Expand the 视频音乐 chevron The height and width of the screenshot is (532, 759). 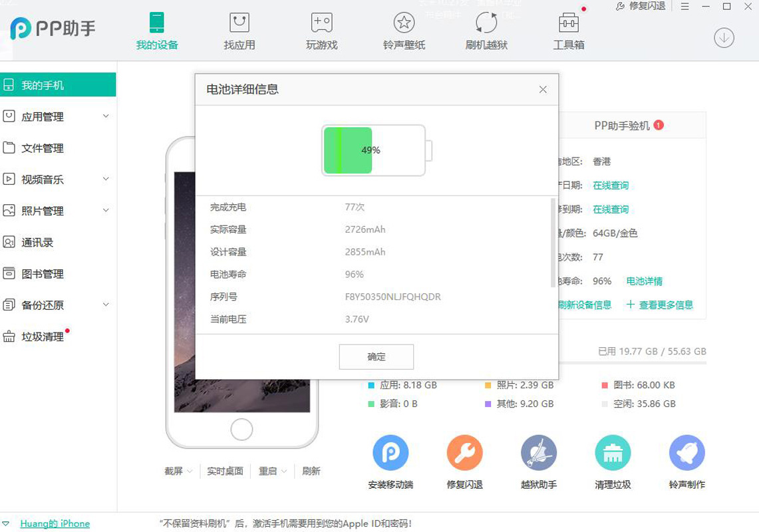point(106,179)
